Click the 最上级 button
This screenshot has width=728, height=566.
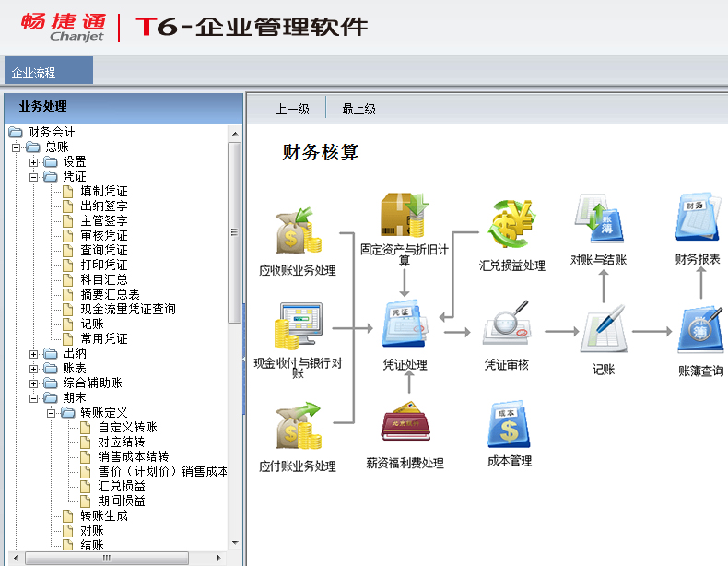(358, 109)
